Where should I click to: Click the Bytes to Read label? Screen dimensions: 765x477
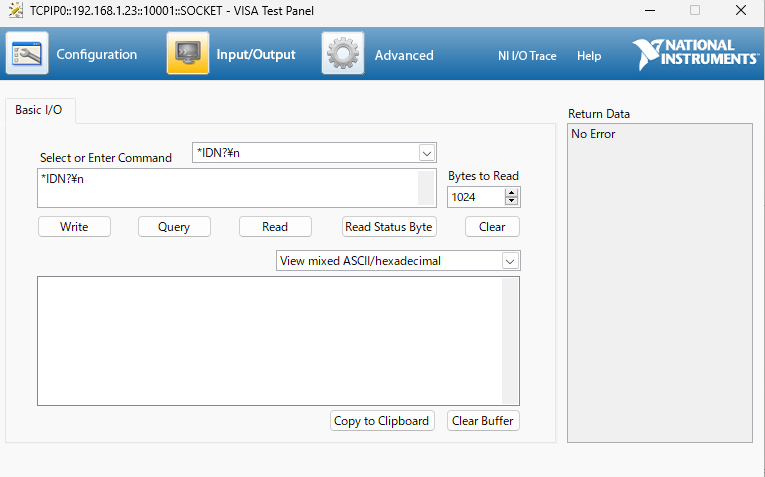click(x=483, y=176)
